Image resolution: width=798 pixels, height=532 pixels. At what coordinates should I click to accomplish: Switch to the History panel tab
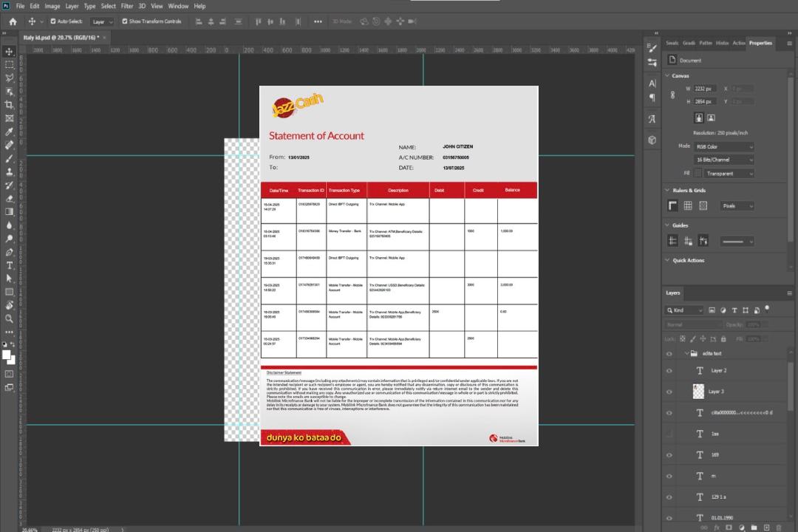click(x=722, y=44)
